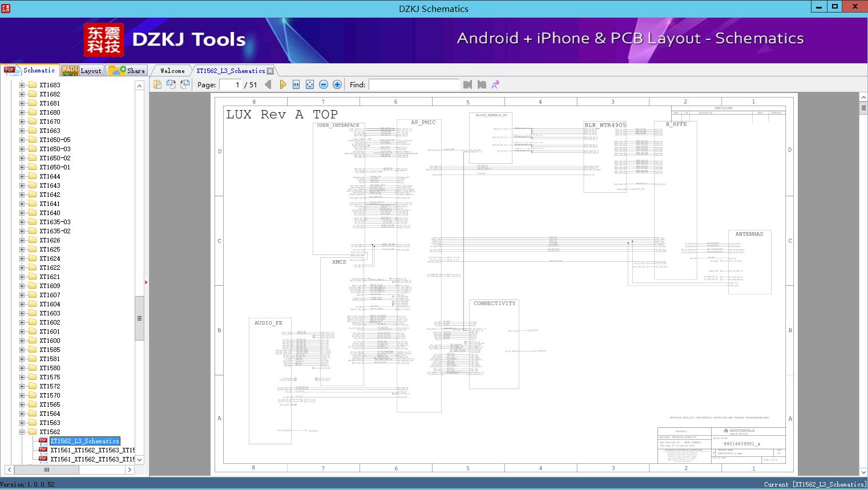Click the Find text field
Screen dimensions: 868x490
pyautogui.click(x=414, y=84)
